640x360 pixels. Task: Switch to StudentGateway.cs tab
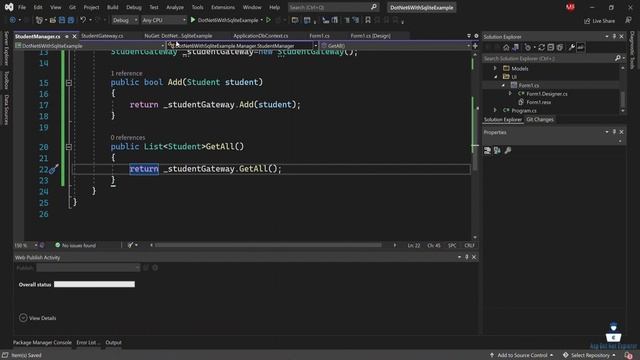(102, 36)
